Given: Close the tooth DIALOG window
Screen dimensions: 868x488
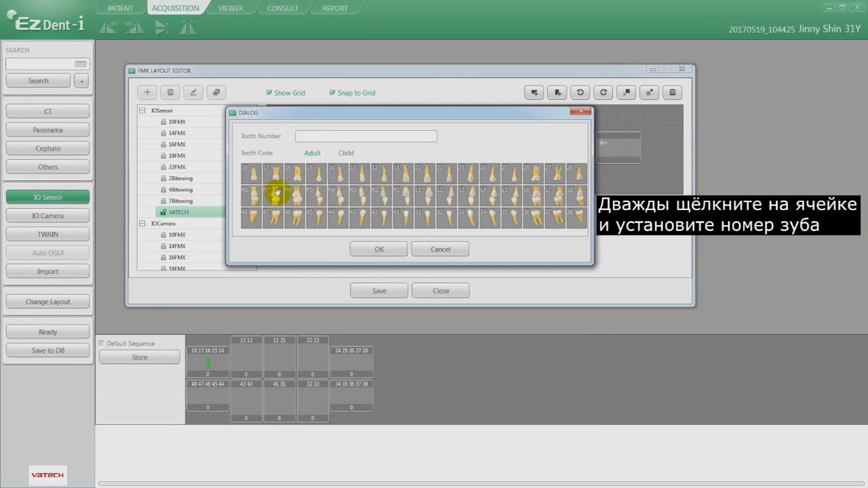Looking at the screenshot, I should pos(580,111).
